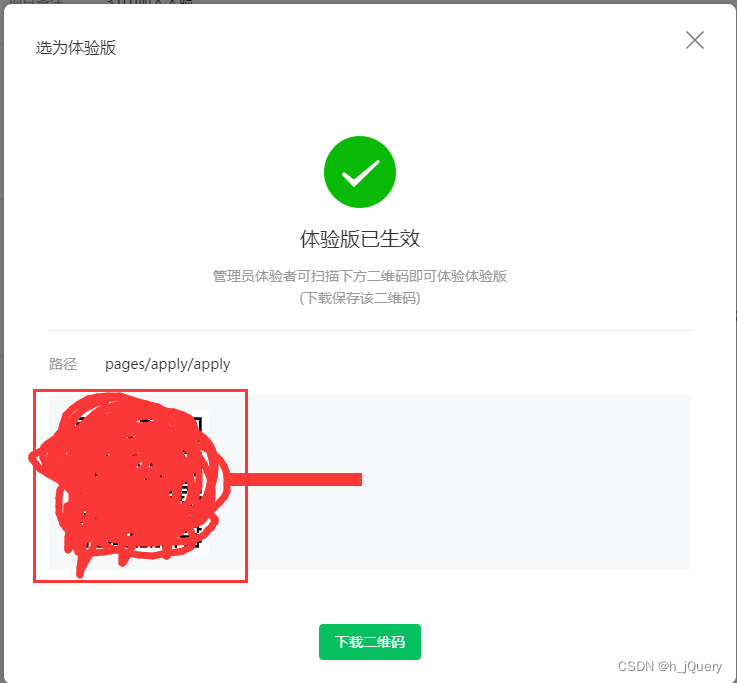Image resolution: width=737 pixels, height=683 pixels.
Task: Click the white tick inside the green circle
Action: [x=361, y=173]
